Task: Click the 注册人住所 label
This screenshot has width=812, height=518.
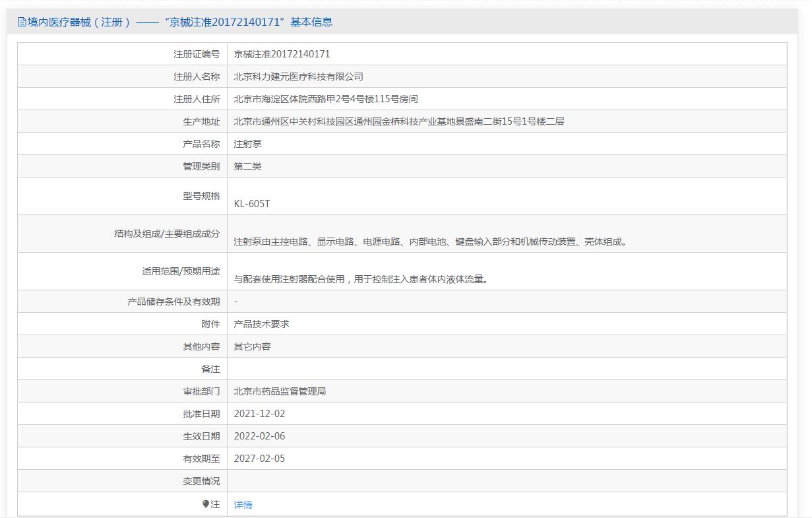Action: (197, 99)
